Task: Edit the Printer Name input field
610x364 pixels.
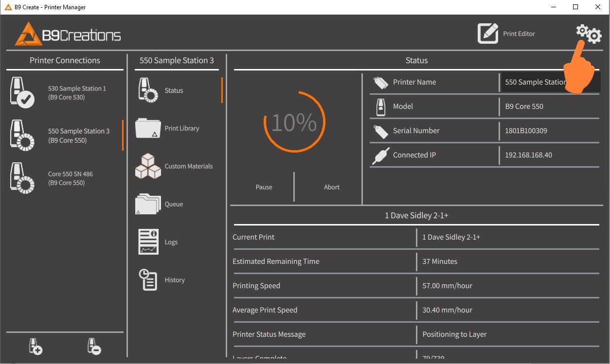Action: pyautogui.click(x=550, y=82)
